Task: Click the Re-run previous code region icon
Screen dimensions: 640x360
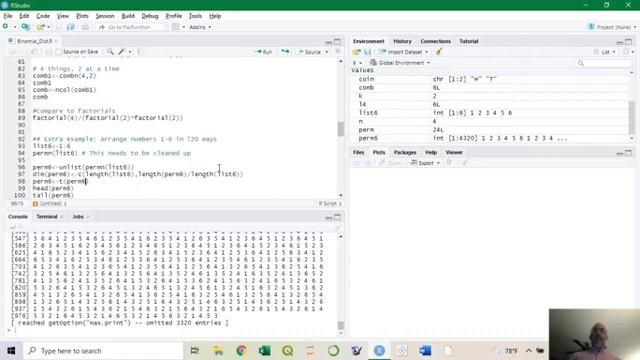Action: tap(285, 52)
